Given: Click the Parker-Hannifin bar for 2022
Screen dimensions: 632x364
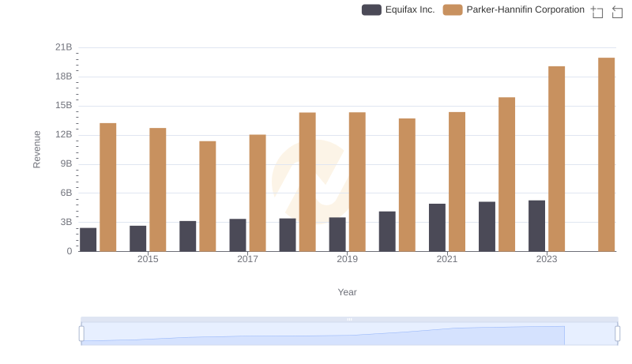Looking at the screenshot, I should [506, 174].
